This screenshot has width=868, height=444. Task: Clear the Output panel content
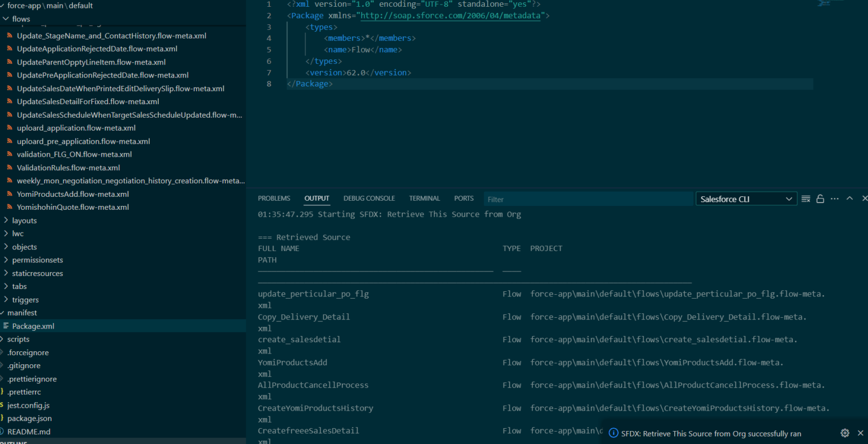point(805,199)
